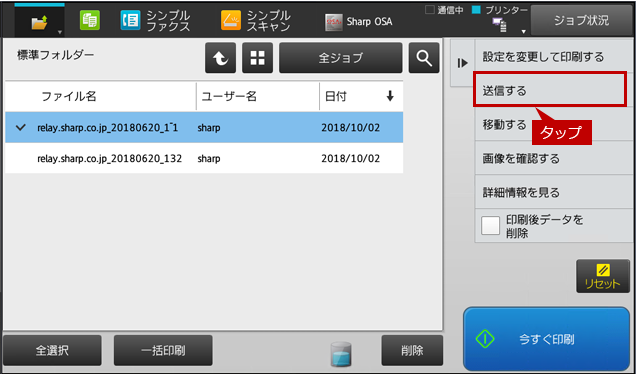The height and width of the screenshot is (374, 636).
Task: Click 削除 (Delete) button
Action: [412, 350]
